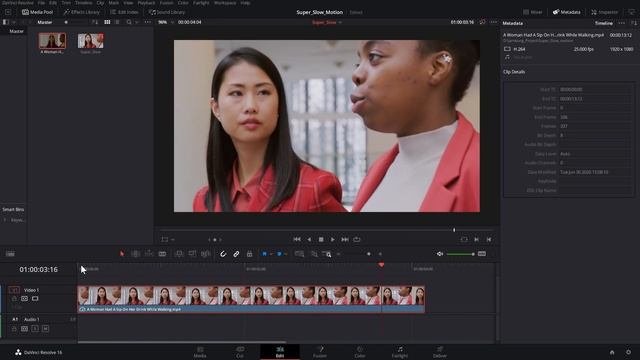This screenshot has height=360, width=640.
Task: Switch to the Fusion page tab
Action: (320, 352)
